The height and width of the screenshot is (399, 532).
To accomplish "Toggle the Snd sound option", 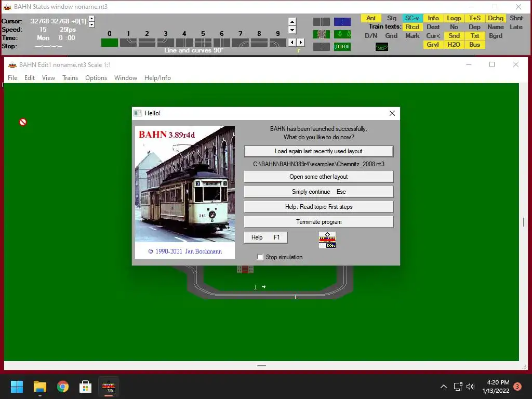I will pyautogui.click(x=454, y=36).
